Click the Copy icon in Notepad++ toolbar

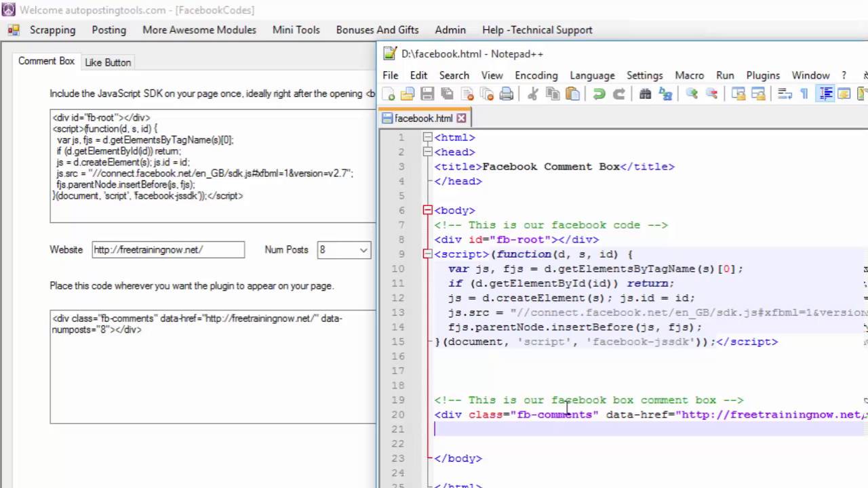553,94
